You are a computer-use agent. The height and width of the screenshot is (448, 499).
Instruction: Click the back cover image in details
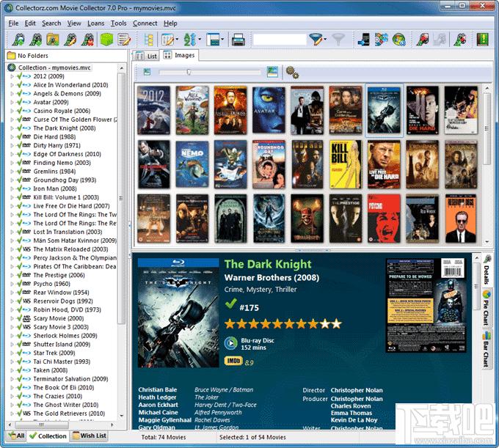(x=426, y=306)
